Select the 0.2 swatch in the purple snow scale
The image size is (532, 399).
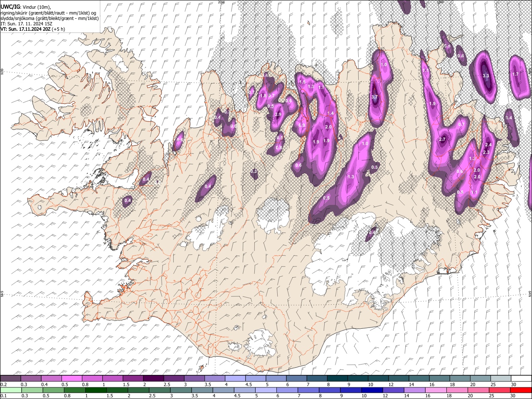[10, 378]
